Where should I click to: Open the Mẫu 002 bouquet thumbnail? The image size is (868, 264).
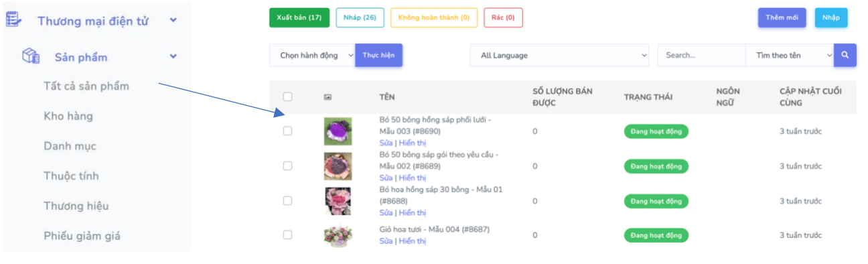[x=338, y=166]
